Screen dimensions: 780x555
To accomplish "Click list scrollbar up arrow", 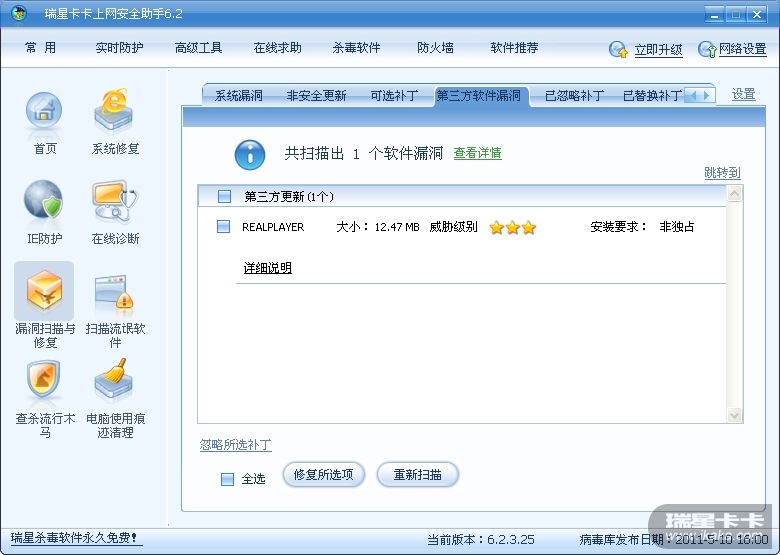I will tap(734, 194).
